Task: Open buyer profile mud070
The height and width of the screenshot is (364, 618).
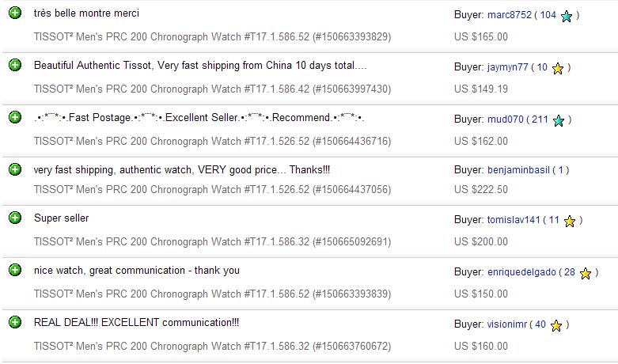Action: [x=506, y=120]
